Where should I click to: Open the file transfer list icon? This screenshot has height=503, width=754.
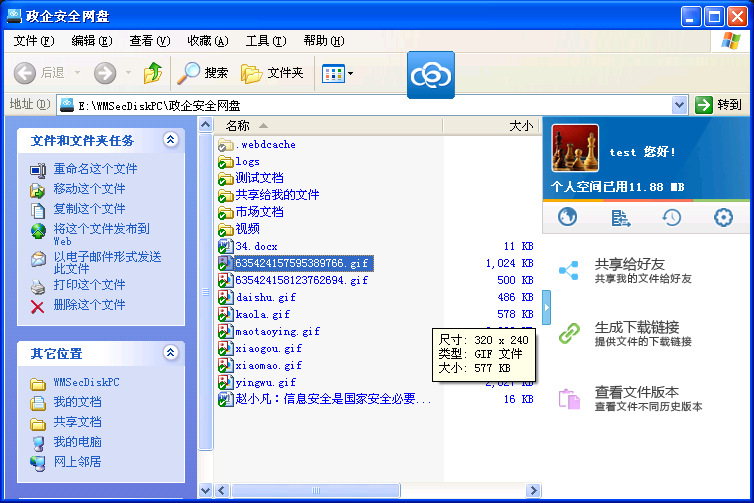point(620,218)
